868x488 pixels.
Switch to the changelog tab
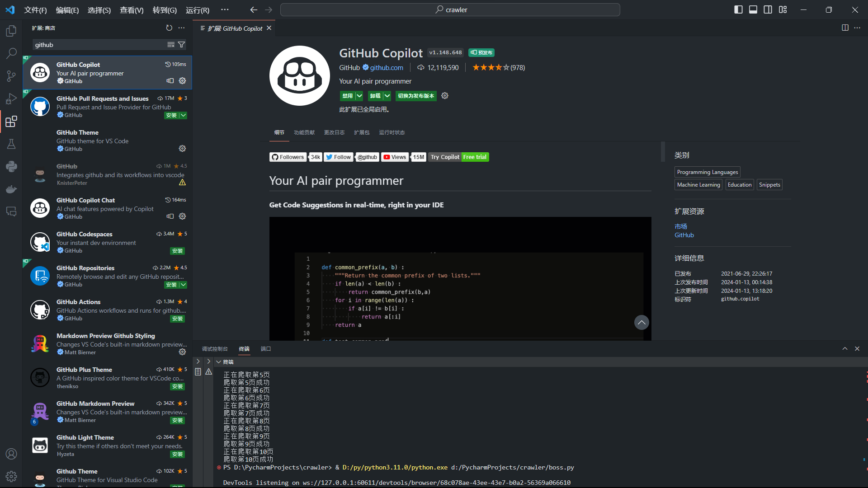coord(334,132)
